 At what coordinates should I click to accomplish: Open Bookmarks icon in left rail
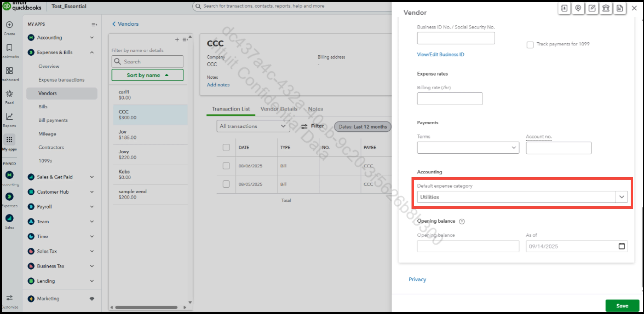coord(9,47)
